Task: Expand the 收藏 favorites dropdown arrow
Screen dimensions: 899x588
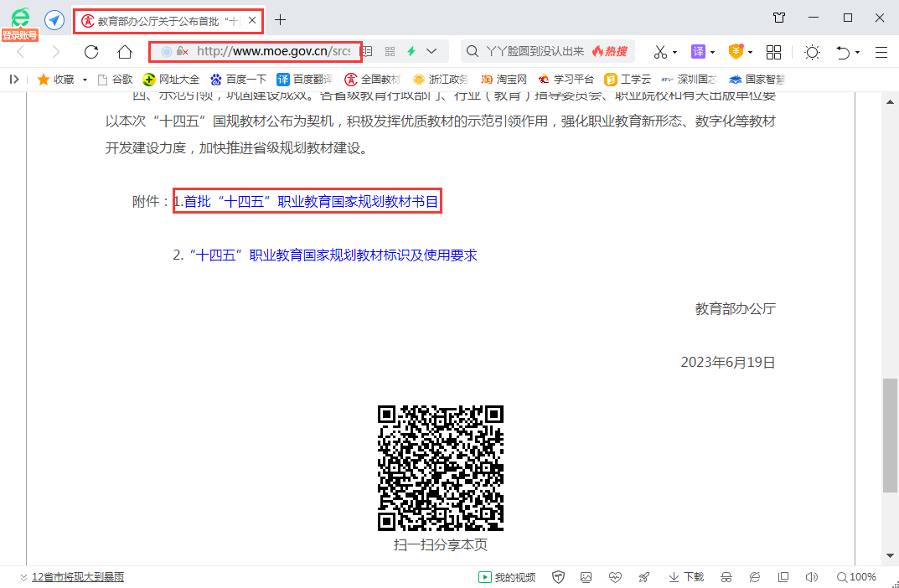Action: [85, 80]
